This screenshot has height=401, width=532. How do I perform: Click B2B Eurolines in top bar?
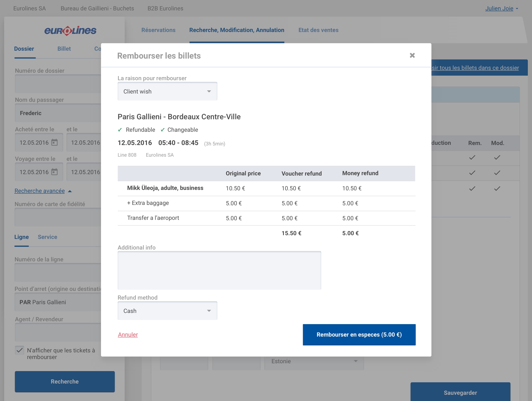click(x=165, y=8)
